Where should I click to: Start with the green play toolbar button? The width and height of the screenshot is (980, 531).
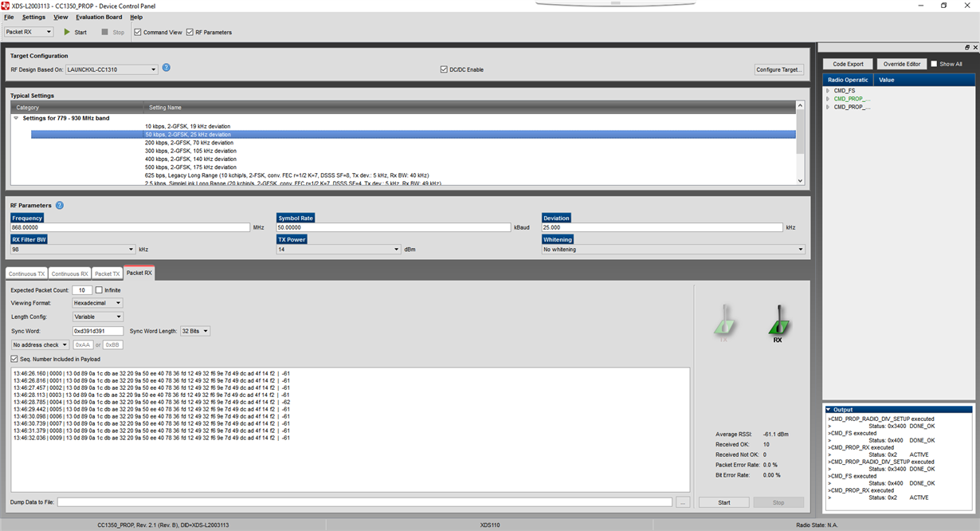75,32
